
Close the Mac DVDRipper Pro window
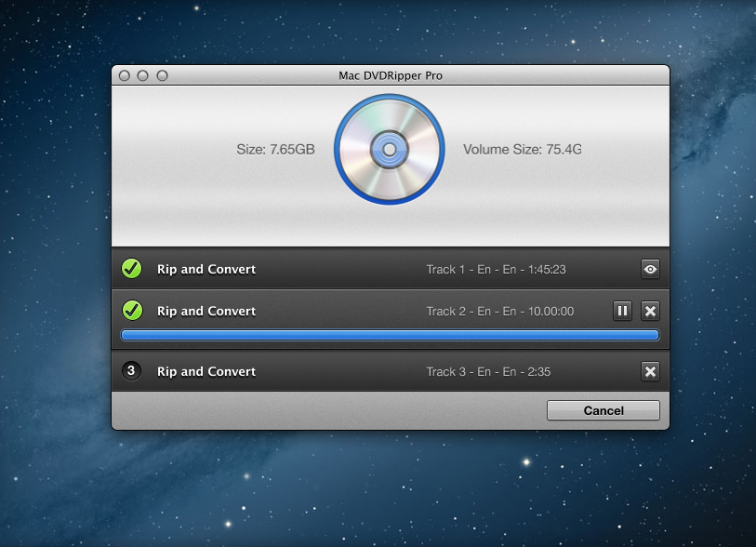coord(125,75)
